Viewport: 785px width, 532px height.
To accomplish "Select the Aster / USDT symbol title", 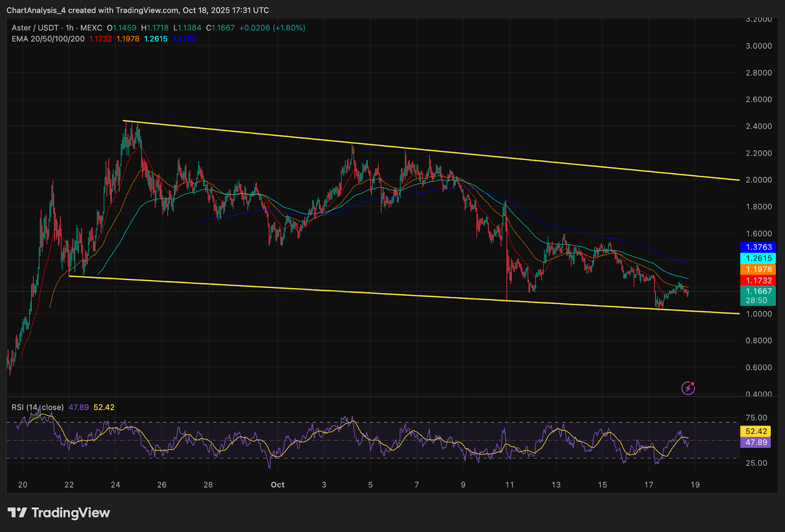I will (35, 28).
